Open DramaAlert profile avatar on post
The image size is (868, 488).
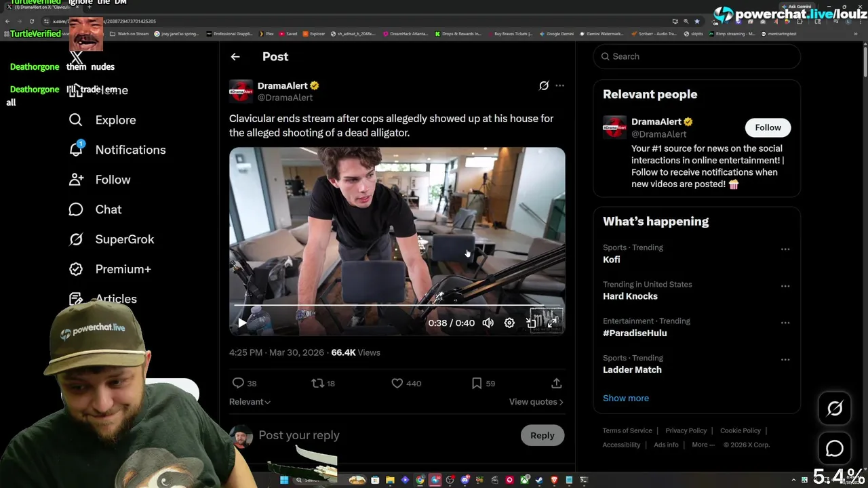(241, 91)
